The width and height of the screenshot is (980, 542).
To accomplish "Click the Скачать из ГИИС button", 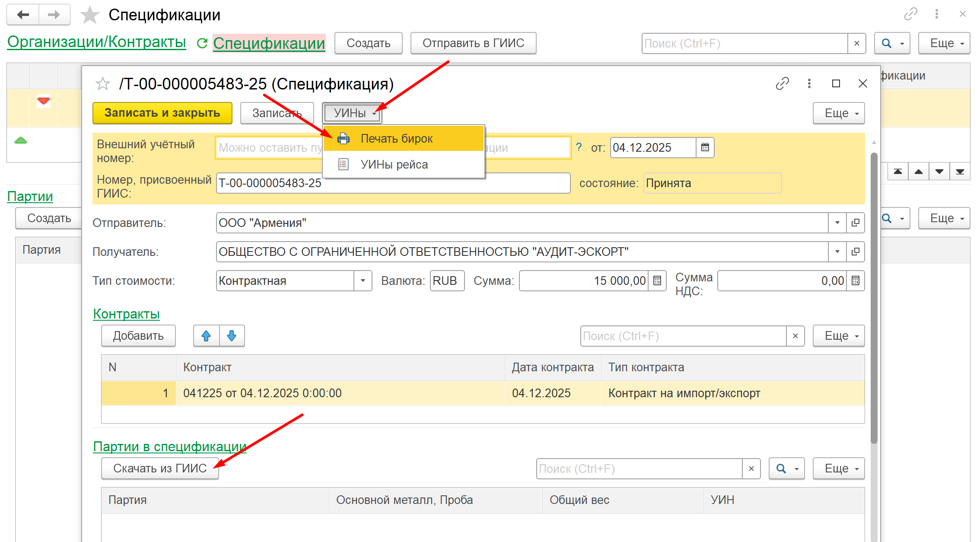I will (x=160, y=469).
